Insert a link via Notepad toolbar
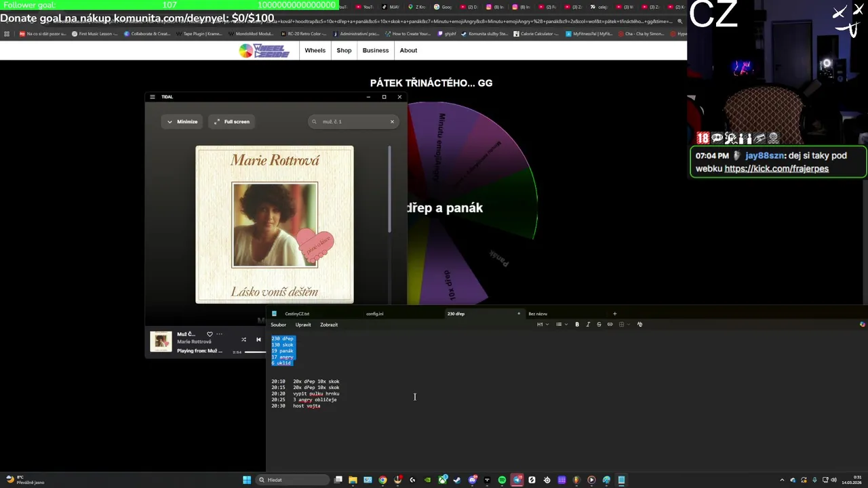Viewport: 868px width, 488px height. [610, 325]
